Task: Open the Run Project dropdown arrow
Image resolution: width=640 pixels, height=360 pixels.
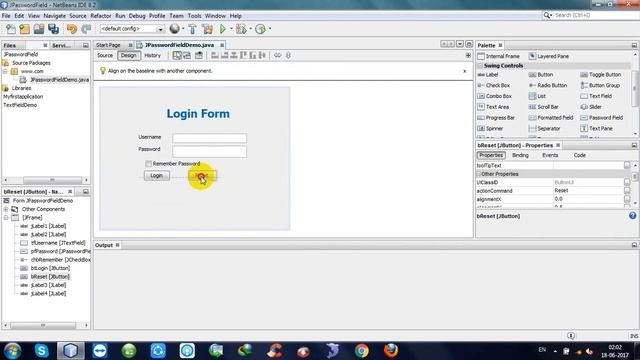Action: 231,29
